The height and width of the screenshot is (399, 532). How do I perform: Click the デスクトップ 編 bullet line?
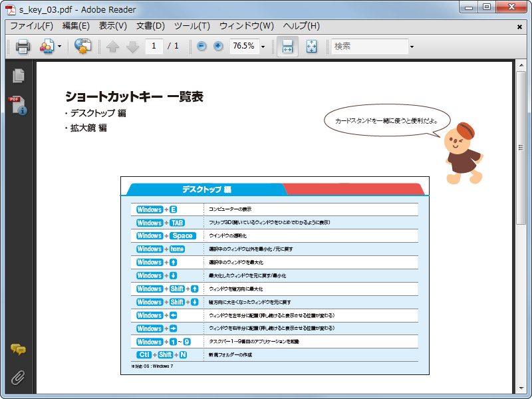(x=96, y=113)
